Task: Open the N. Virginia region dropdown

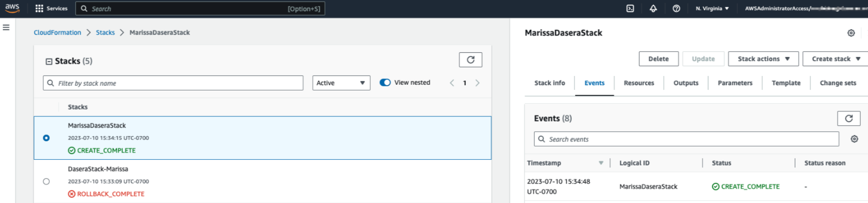Action: point(712,9)
